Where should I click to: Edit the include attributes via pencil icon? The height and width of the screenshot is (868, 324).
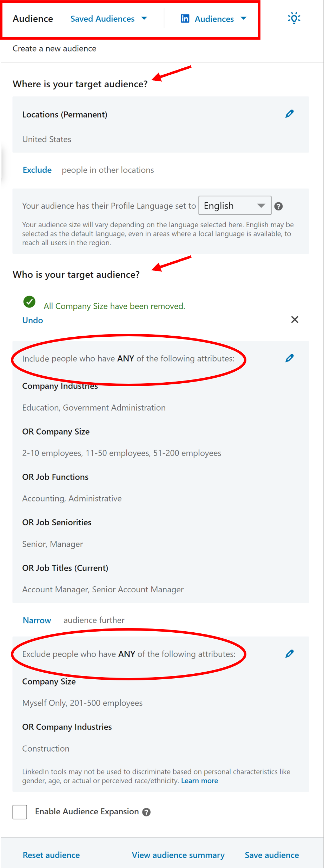pos(289,358)
